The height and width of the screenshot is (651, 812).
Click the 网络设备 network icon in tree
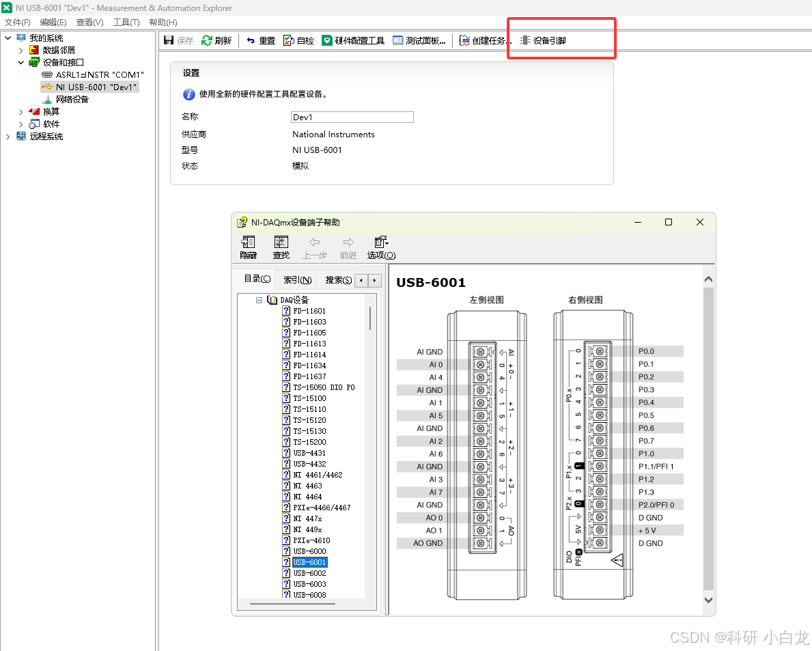coord(47,99)
